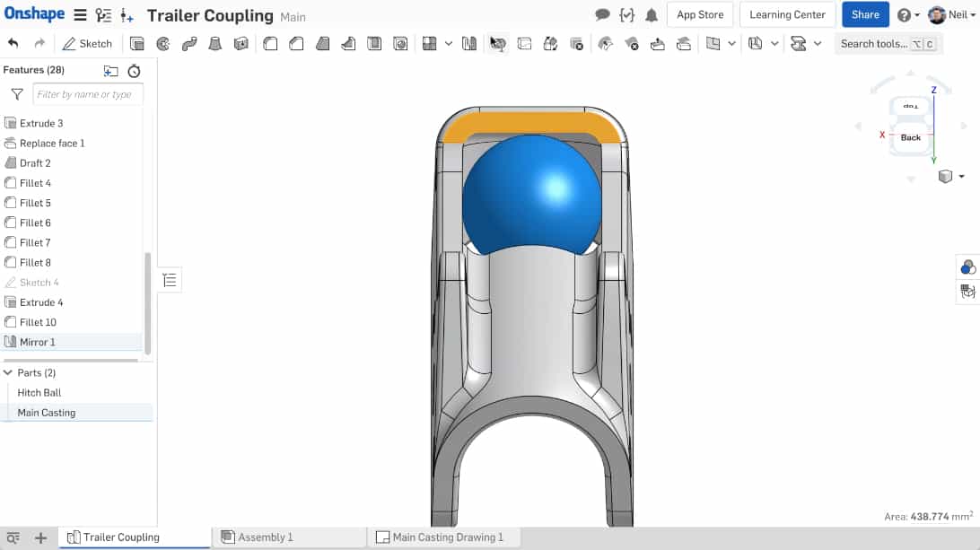Open the rebuild time stopwatch icon
Screen dimensions: 980x550
[x=134, y=71]
